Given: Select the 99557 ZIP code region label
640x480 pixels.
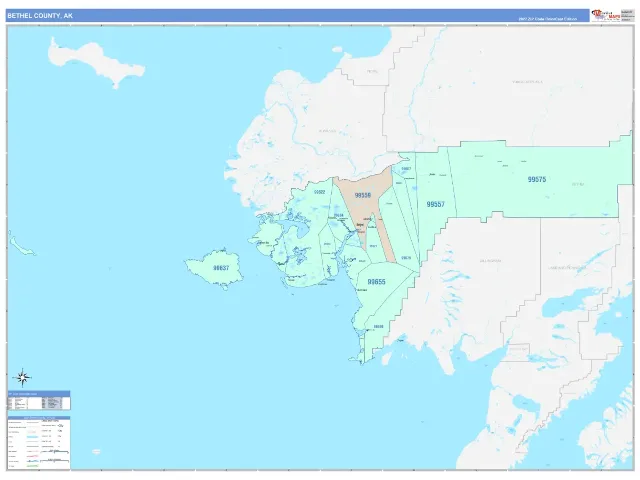Looking at the screenshot, I should point(435,204).
